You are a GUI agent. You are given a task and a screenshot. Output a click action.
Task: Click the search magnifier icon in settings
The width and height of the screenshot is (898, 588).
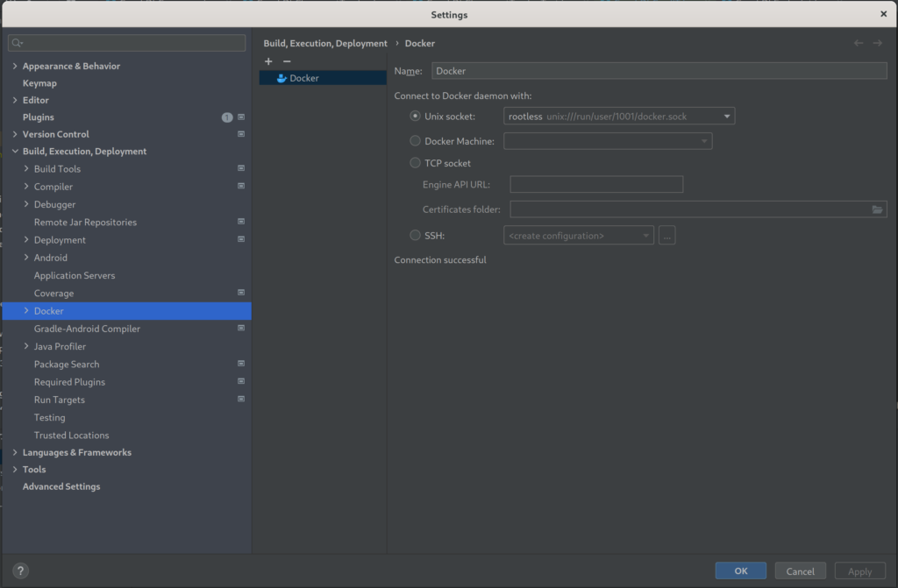point(18,43)
